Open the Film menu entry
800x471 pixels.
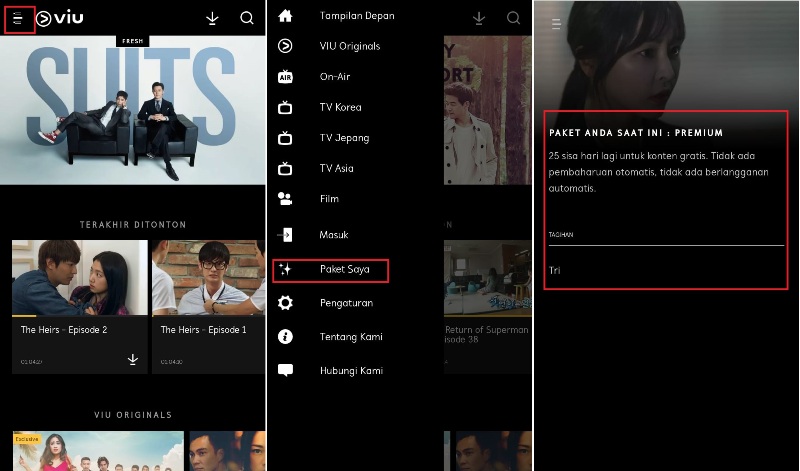(329, 199)
